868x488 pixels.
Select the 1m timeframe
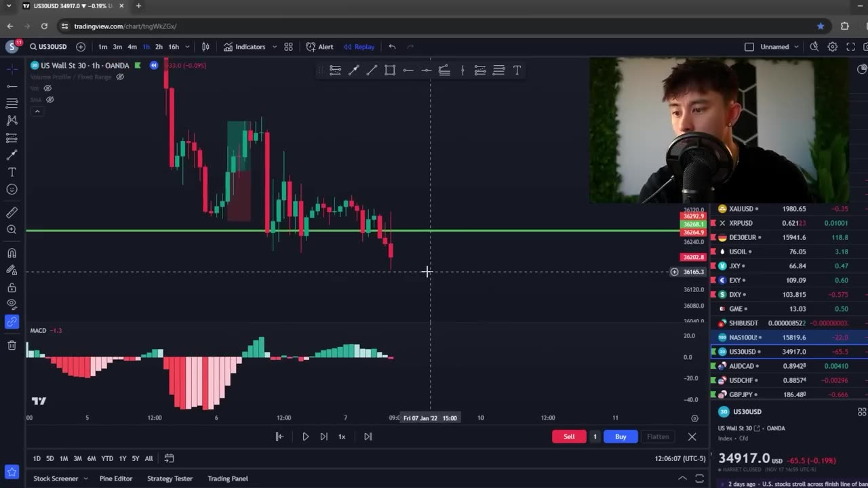103,47
